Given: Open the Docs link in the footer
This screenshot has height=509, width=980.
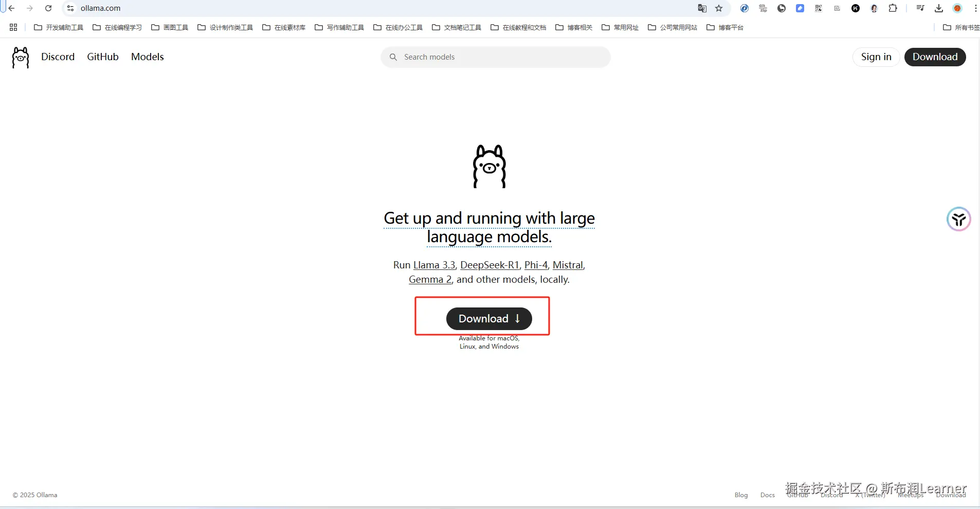Looking at the screenshot, I should pyautogui.click(x=767, y=495).
